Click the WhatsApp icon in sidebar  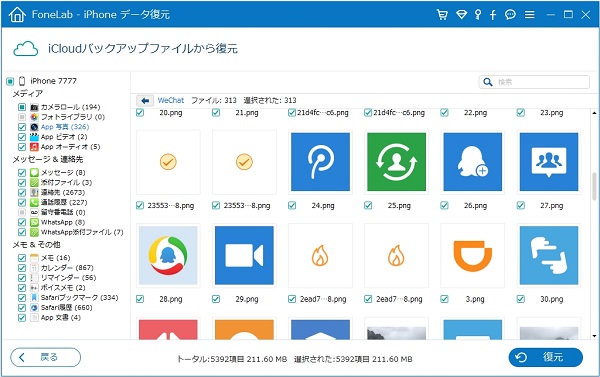pyautogui.click(x=34, y=222)
